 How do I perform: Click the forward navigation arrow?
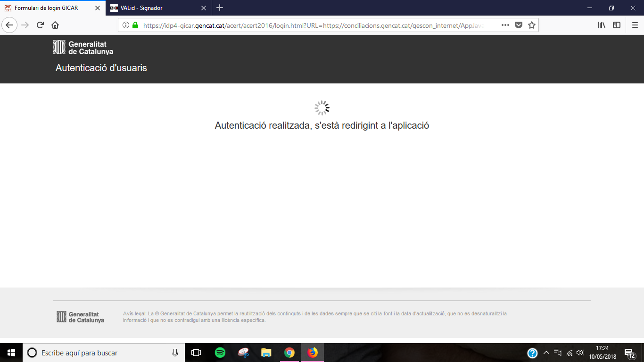pyautogui.click(x=25, y=25)
